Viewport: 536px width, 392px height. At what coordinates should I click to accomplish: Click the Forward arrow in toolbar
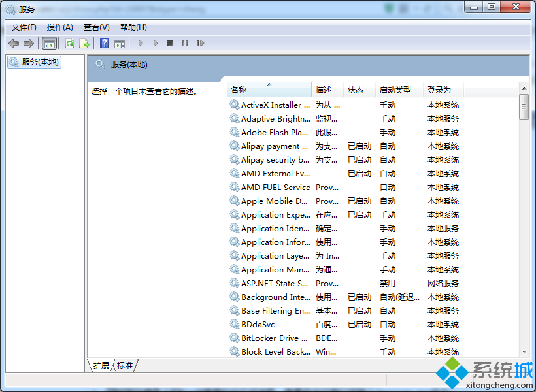(x=28, y=43)
